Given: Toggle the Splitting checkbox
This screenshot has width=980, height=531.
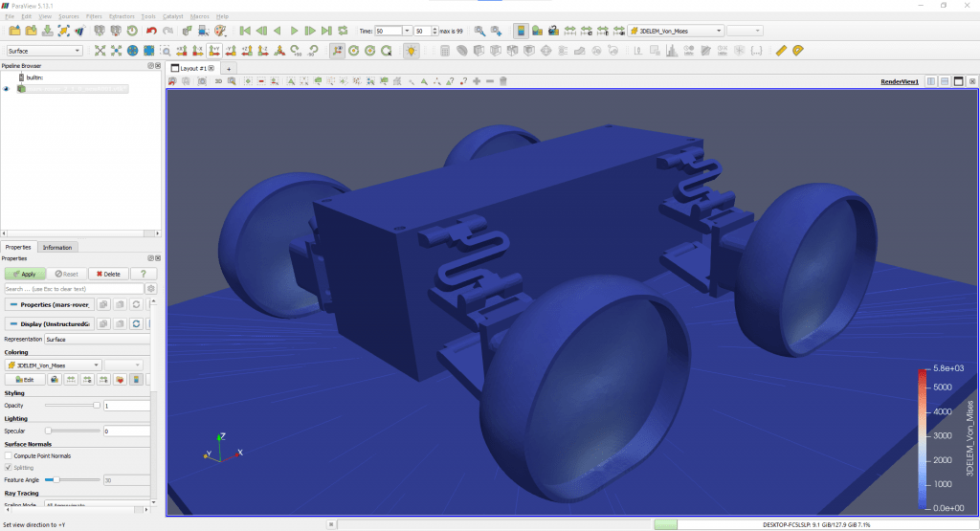Looking at the screenshot, I should click(8, 467).
